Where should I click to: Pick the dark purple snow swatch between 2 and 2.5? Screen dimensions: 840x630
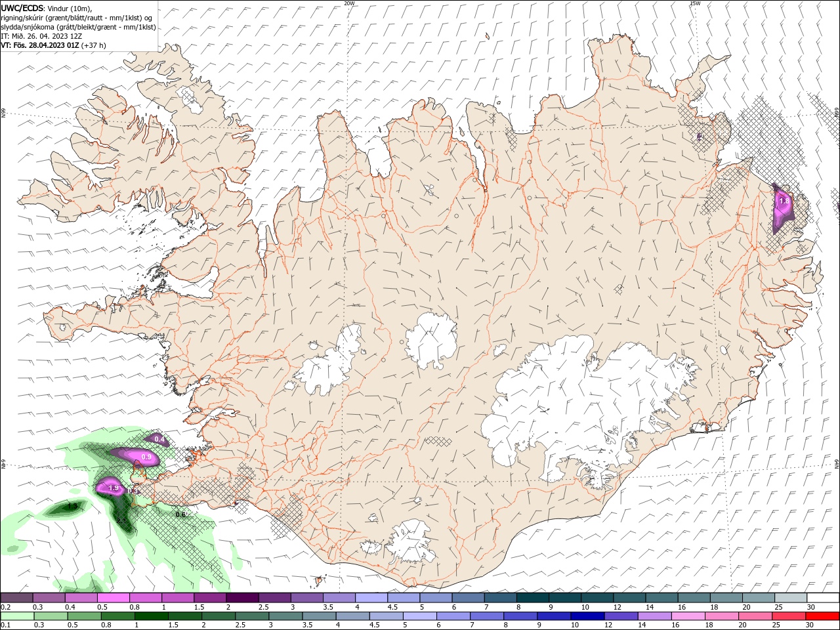242,598
